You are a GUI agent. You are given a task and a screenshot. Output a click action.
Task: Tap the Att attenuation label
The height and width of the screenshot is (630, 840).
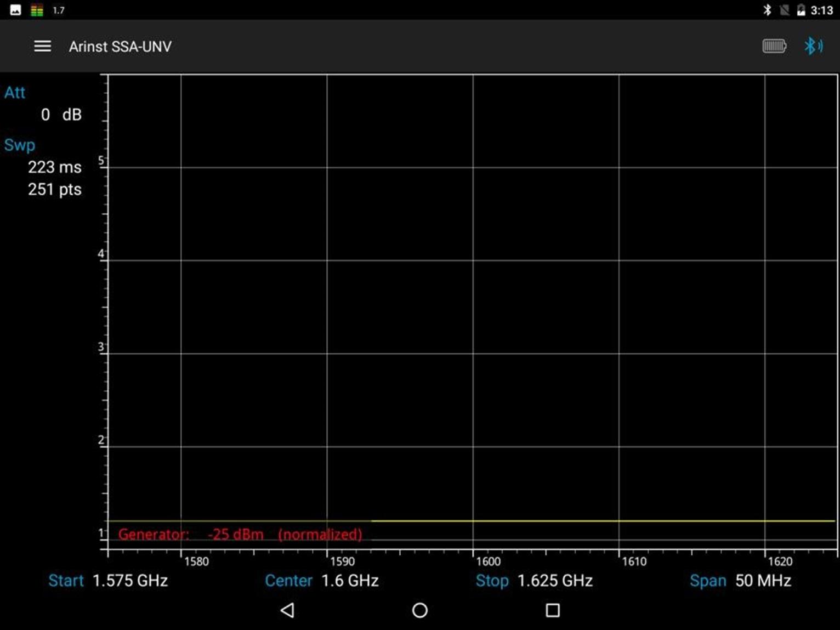click(15, 93)
